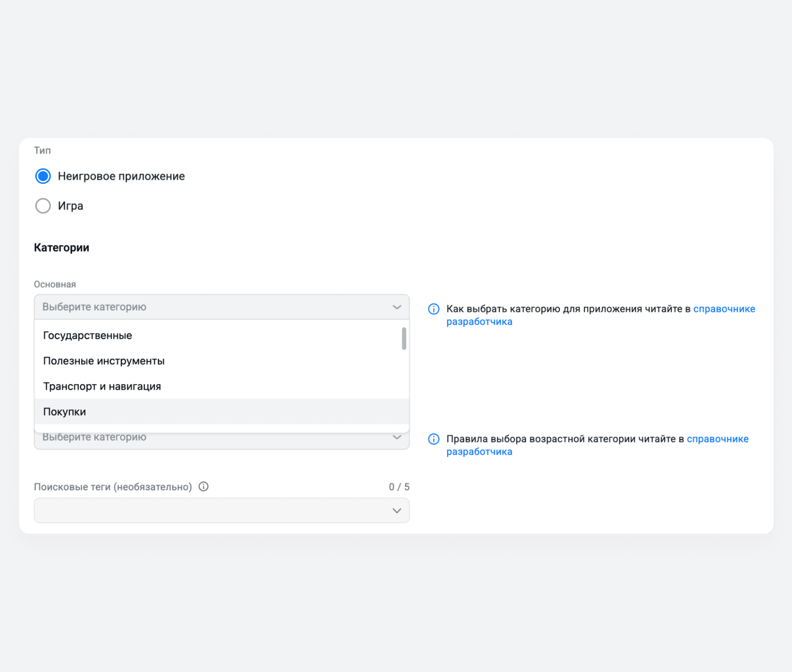Click the Поисковые теги (необязательно) label
Image resolution: width=792 pixels, height=672 pixels.
(x=113, y=487)
